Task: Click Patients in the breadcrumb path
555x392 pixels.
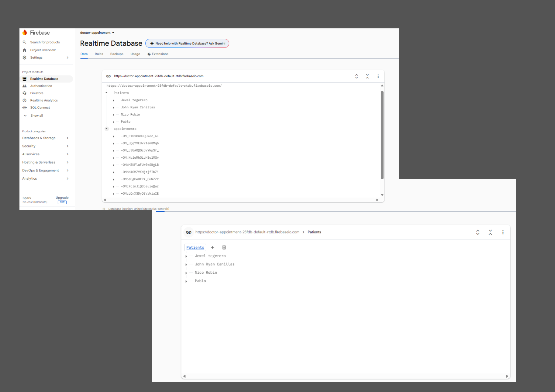Action: click(x=314, y=232)
